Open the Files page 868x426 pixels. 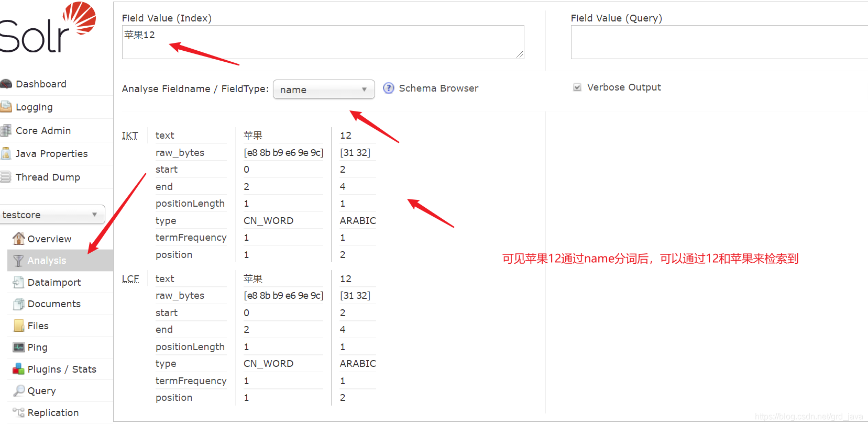point(38,326)
